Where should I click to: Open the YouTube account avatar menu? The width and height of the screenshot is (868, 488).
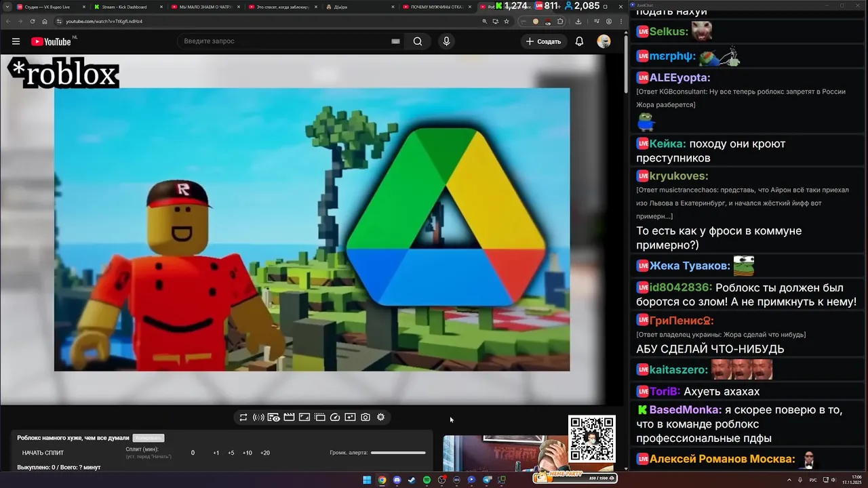coord(604,41)
